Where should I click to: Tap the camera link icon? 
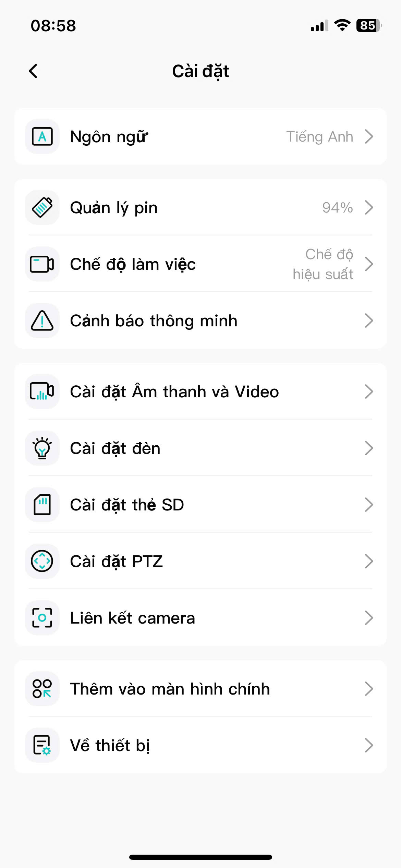click(x=42, y=618)
